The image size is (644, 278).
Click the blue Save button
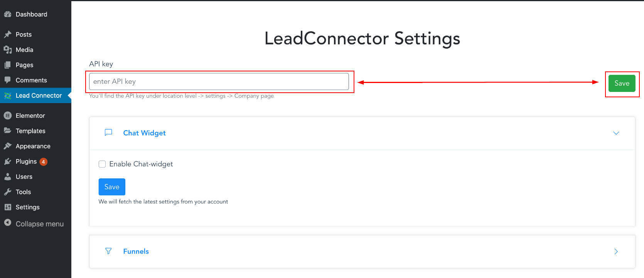(112, 187)
